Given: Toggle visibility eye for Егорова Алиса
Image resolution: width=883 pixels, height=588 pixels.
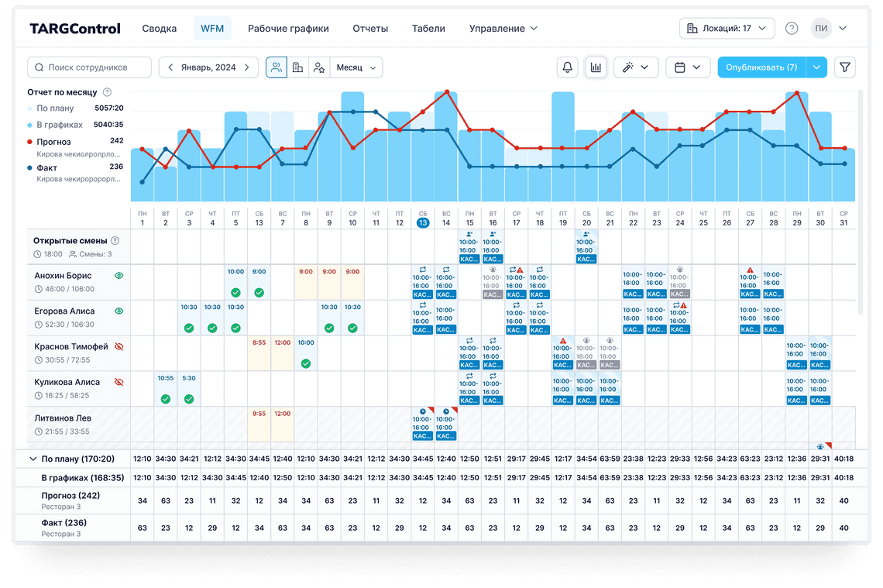Looking at the screenshot, I should tap(119, 311).
